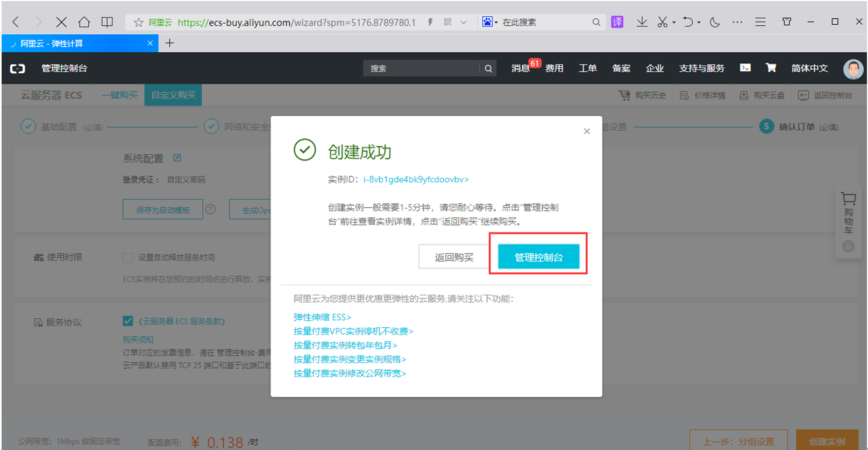The width and height of the screenshot is (868, 450).
Task: Click the 管理控制台 button in dialog
Action: point(538,257)
